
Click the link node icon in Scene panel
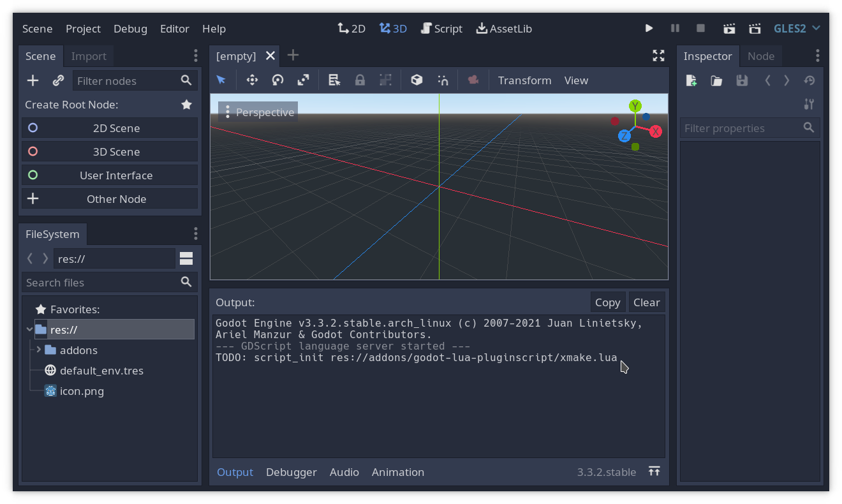pyautogui.click(x=58, y=80)
